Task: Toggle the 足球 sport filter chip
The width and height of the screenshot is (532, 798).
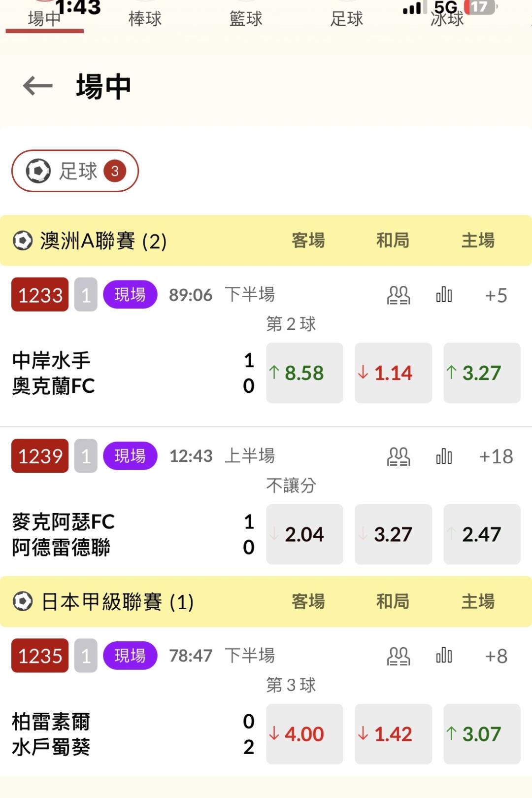Action: [x=75, y=171]
